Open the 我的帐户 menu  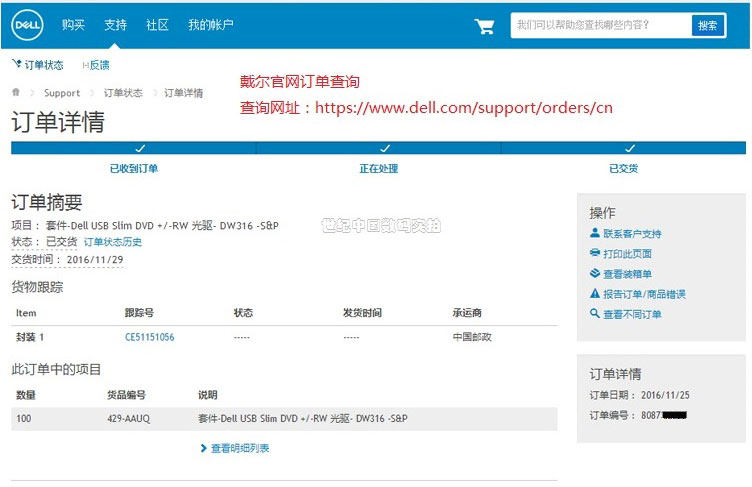[211, 24]
